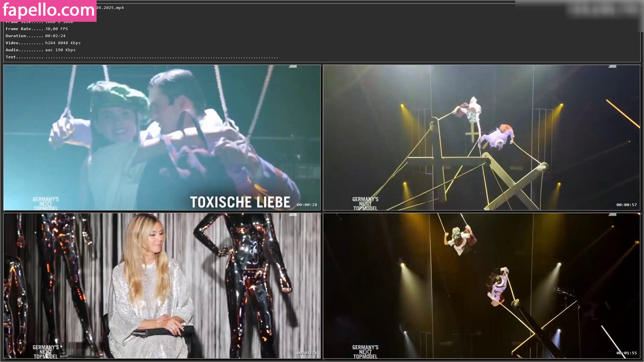This screenshot has width=644, height=362.
Task: Open the thumbnail timestamped 00:01:55
Action: coord(481,286)
